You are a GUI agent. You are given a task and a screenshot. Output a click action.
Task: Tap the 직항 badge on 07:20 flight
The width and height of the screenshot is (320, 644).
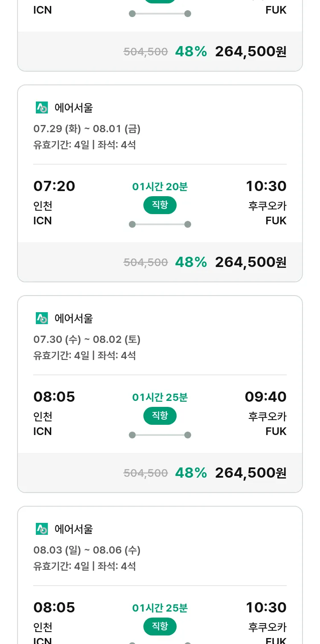(160, 205)
